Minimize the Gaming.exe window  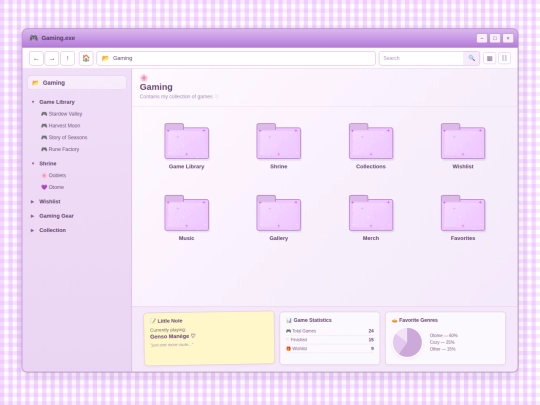pos(482,38)
